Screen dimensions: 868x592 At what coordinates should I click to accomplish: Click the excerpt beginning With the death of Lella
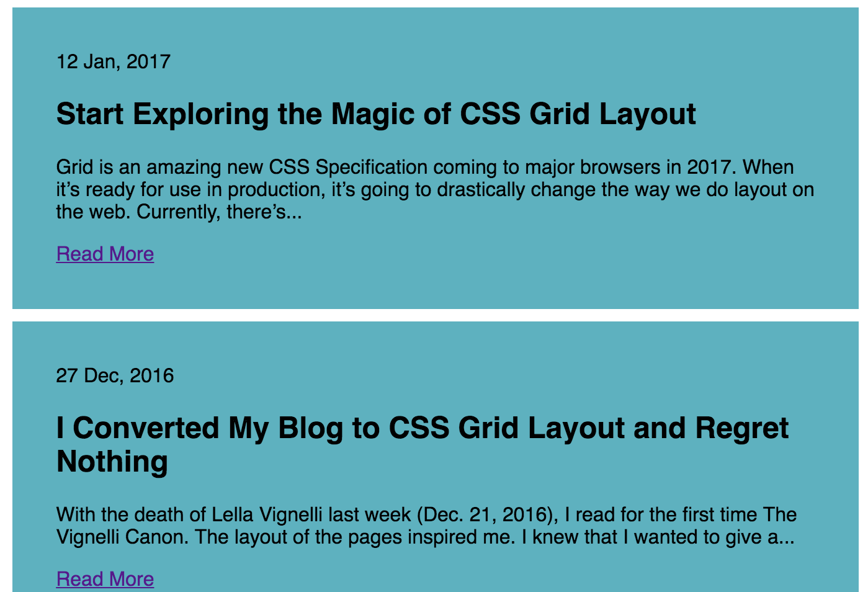click(x=427, y=526)
